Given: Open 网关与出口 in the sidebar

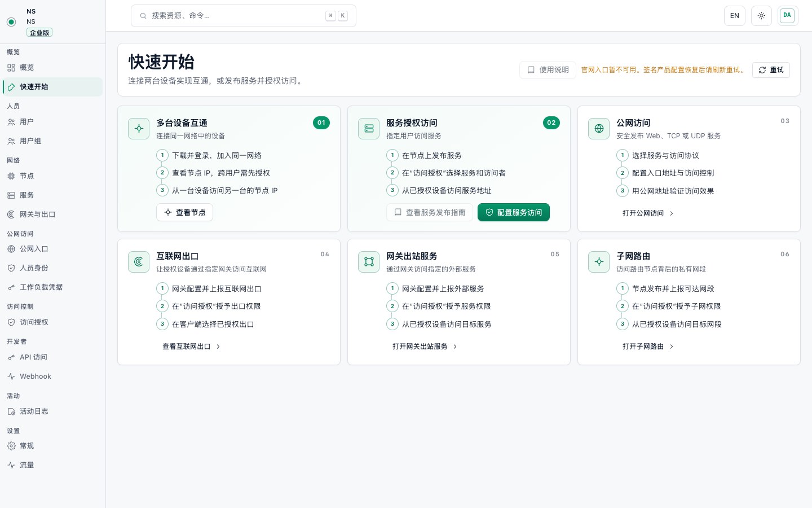Looking at the screenshot, I should 52,214.
